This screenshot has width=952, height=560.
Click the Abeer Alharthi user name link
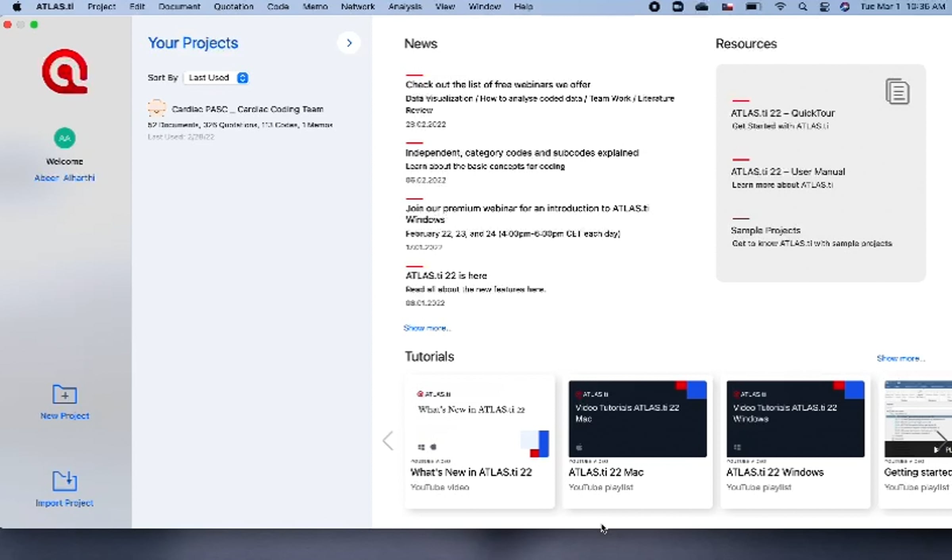coord(65,178)
